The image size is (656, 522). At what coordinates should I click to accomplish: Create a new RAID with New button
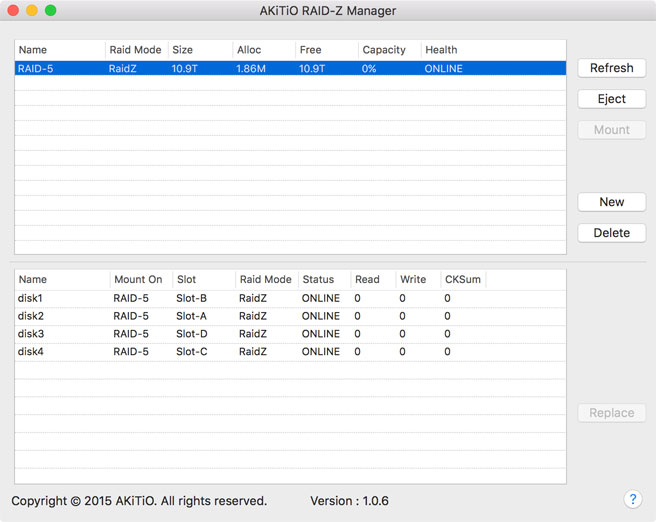coord(611,202)
